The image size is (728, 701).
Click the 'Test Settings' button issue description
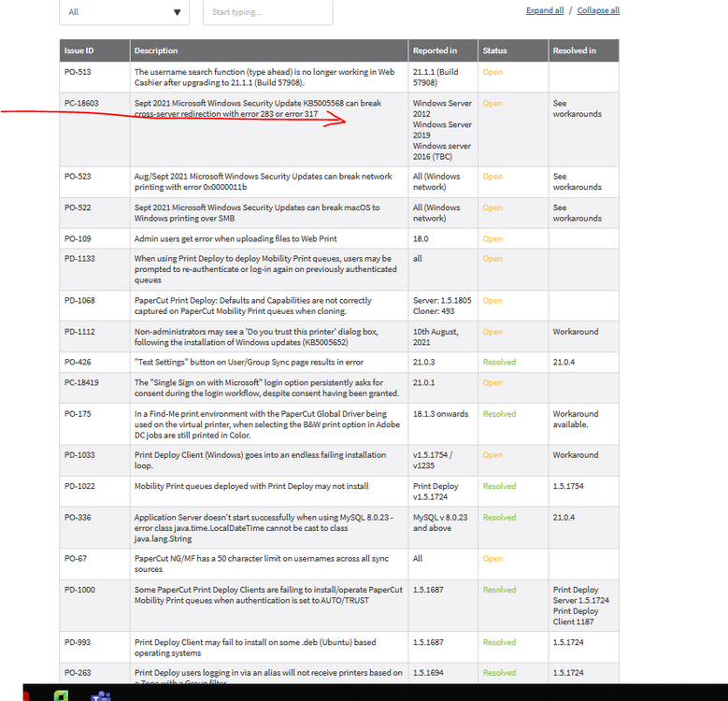pos(249,362)
